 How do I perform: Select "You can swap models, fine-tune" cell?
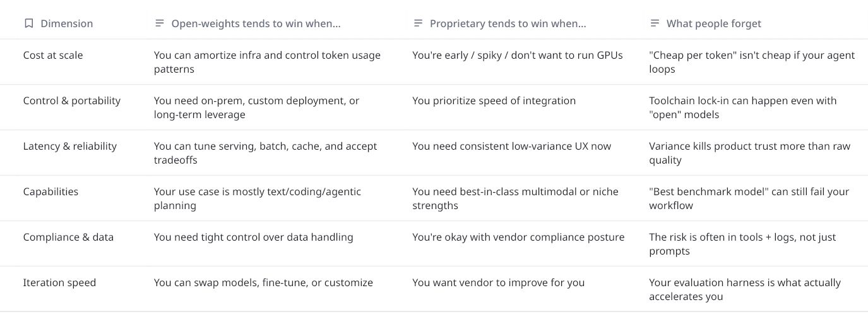263,282
